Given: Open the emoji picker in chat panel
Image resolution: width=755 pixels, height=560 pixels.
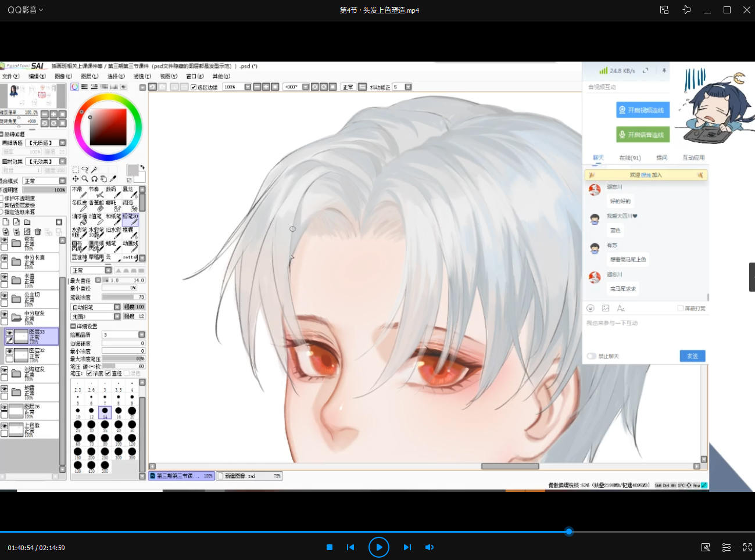Looking at the screenshot, I should [591, 308].
